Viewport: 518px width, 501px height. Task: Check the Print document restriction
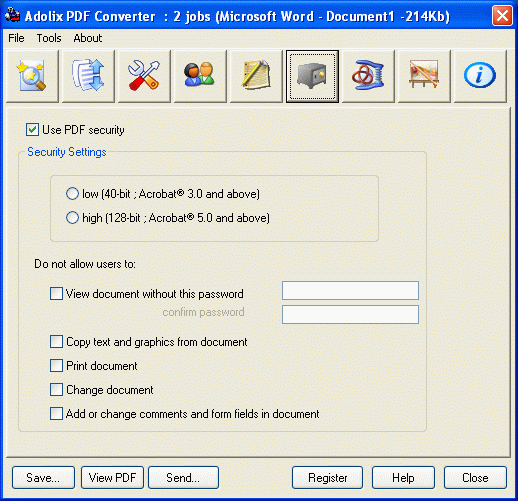click(56, 366)
